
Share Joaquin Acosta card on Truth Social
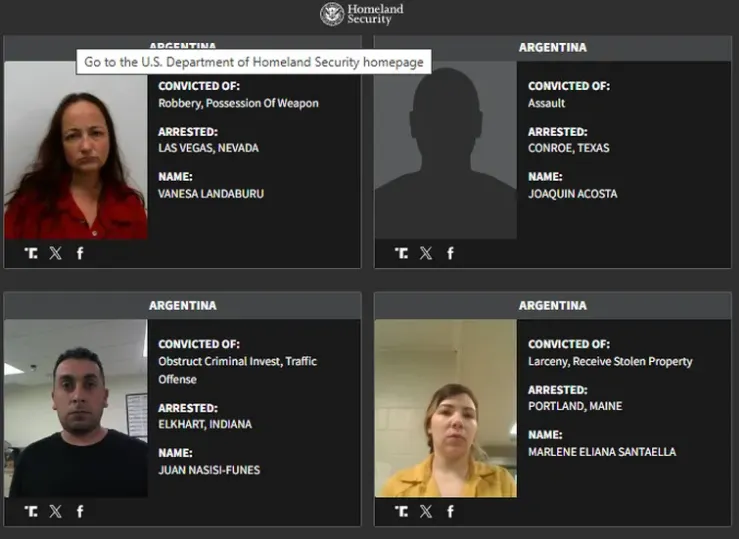(402, 253)
